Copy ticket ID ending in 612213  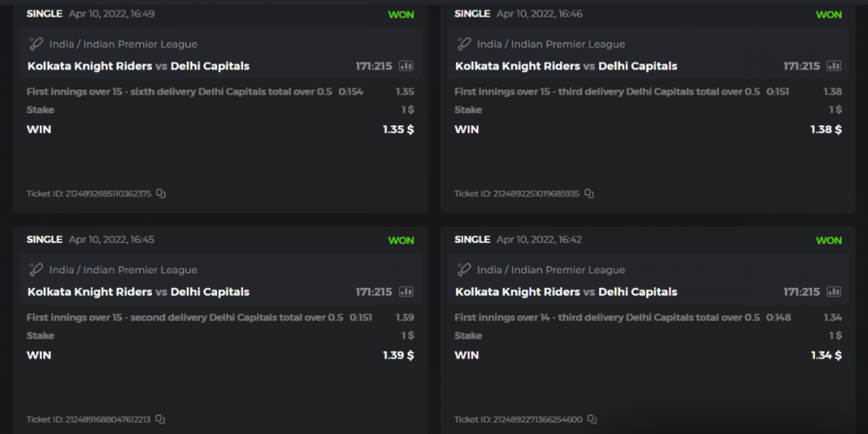click(x=160, y=419)
